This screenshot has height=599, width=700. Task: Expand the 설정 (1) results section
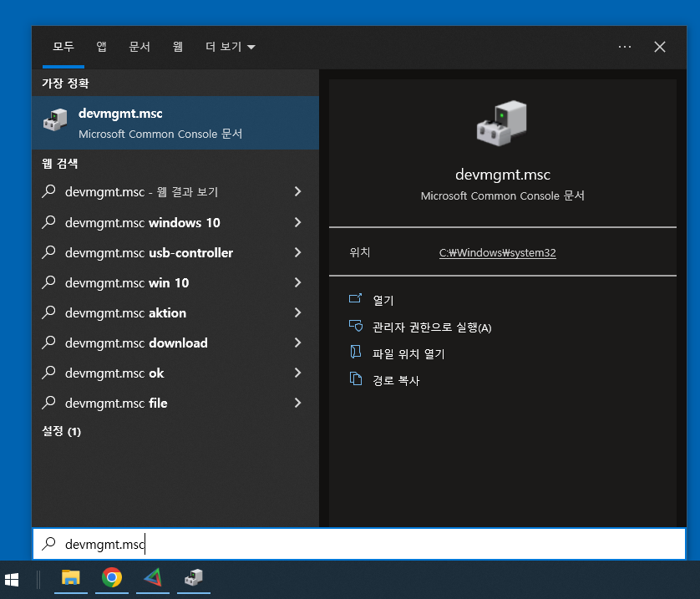click(61, 431)
